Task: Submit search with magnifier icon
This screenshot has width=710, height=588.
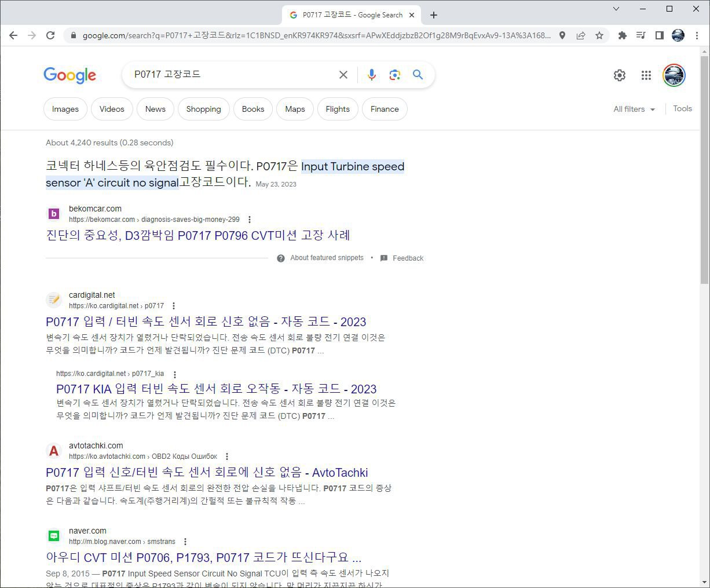Action: coord(418,75)
